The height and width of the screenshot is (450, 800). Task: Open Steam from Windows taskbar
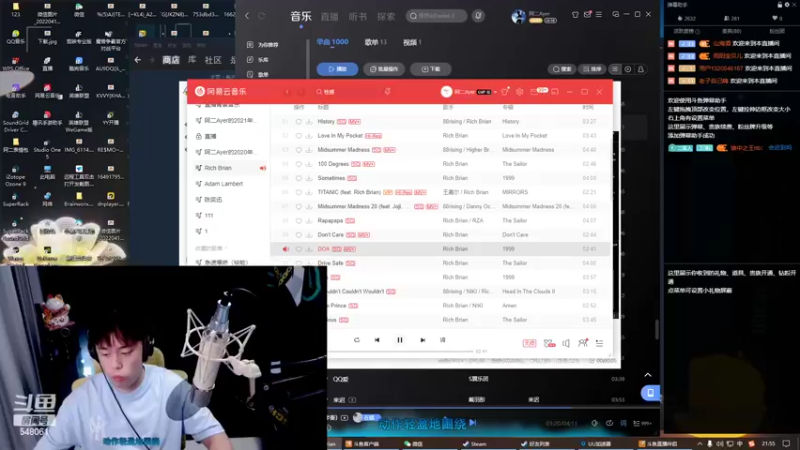click(x=474, y=444)
